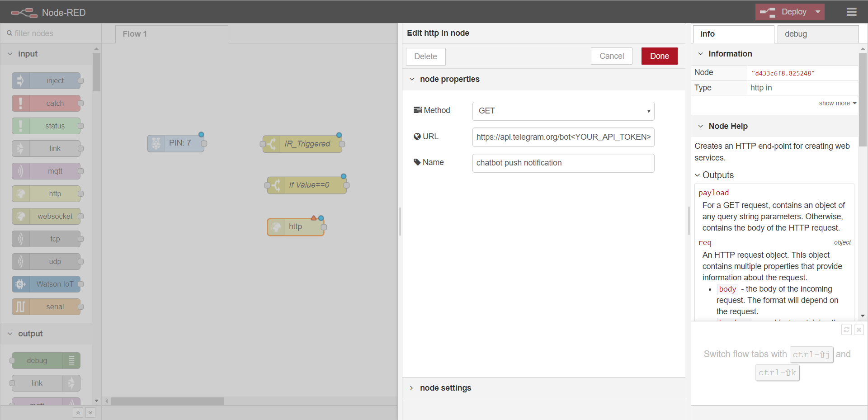
Task: Click the Name input field
Action: [x=563, y=163]
